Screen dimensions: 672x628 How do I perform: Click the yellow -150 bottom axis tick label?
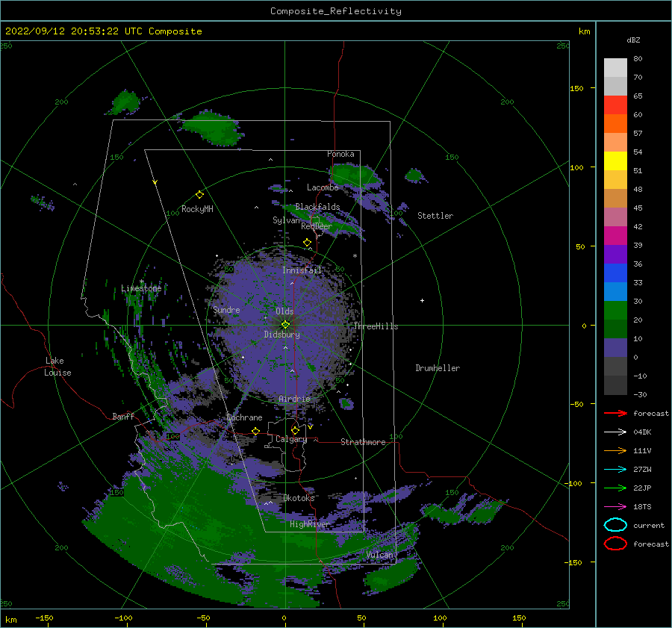45,618
